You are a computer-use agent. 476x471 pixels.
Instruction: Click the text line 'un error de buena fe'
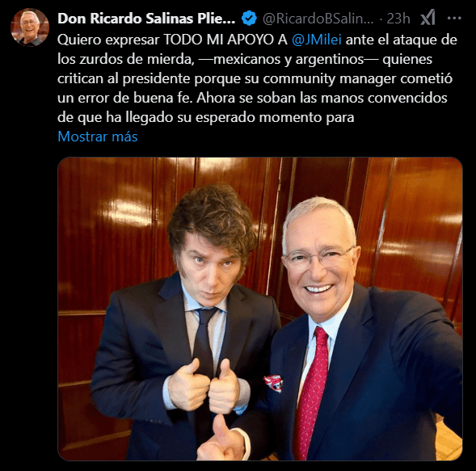pos(124,98)
